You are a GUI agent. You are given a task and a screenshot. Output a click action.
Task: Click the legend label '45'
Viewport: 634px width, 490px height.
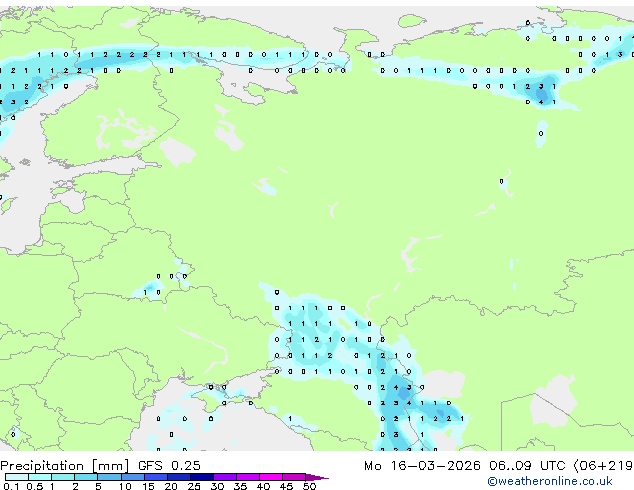286,486
